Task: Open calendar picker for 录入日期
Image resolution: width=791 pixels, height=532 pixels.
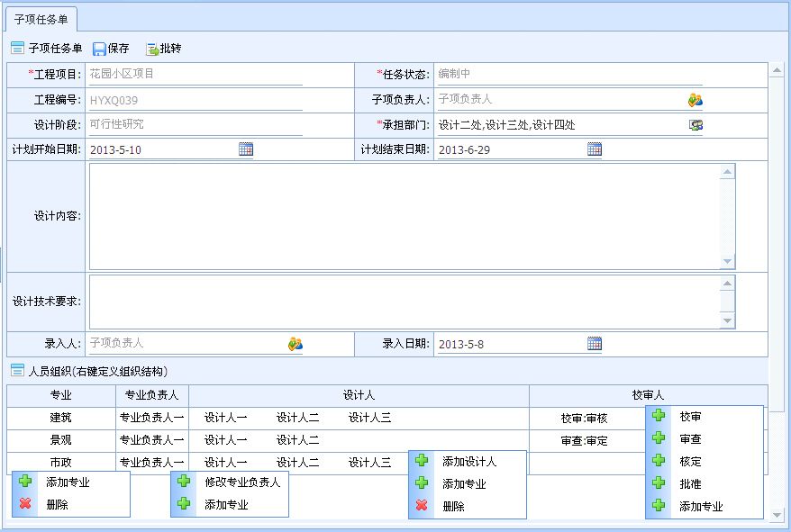Action: click(595, 343)
